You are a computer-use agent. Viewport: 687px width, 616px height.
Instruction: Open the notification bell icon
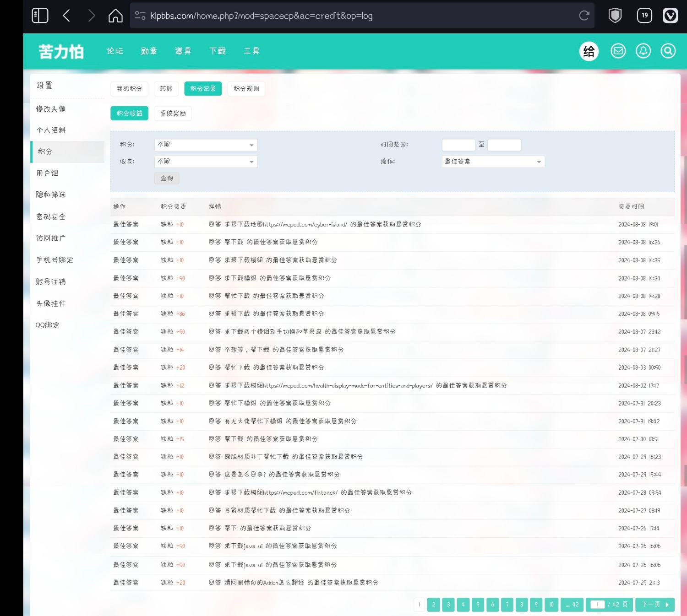[643, 51]
